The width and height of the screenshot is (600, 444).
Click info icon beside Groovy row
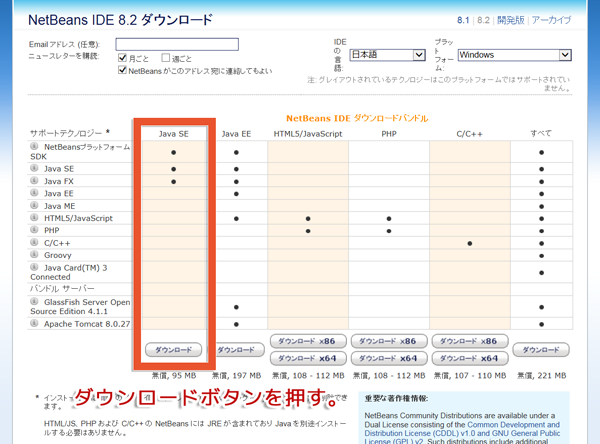(x=34, y=255)
